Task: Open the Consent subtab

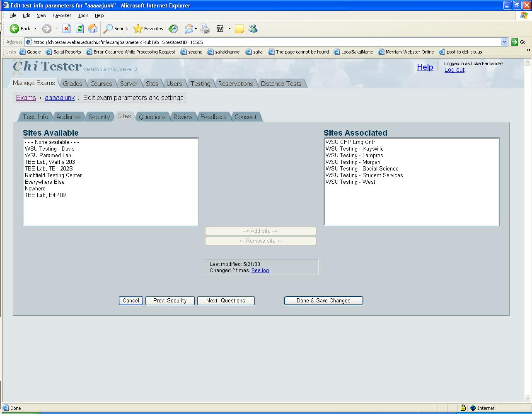Action: click(246, 117)
